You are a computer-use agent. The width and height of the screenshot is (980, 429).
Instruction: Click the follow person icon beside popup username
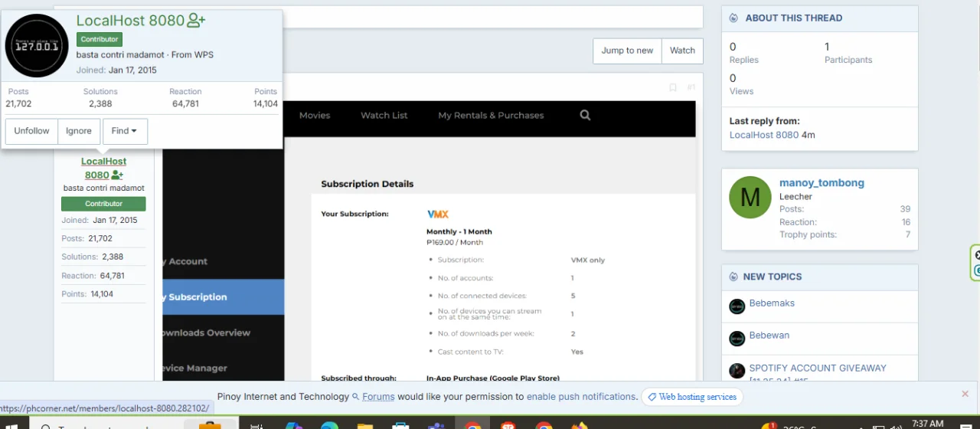(196, 21)
